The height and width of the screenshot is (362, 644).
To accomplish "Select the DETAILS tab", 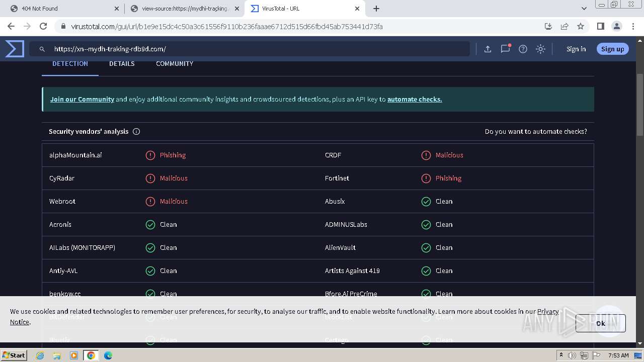I will tap(122, 64).
